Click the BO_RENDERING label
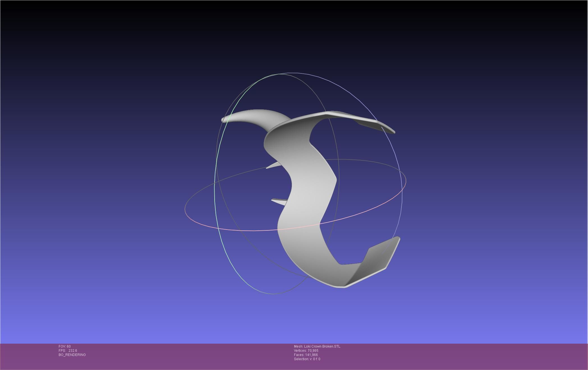 72,355
